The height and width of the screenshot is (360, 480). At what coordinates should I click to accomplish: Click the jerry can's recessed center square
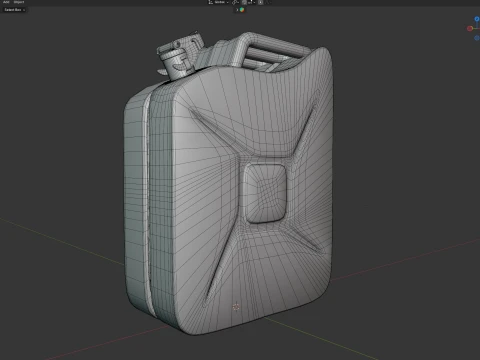pos(265,193)
